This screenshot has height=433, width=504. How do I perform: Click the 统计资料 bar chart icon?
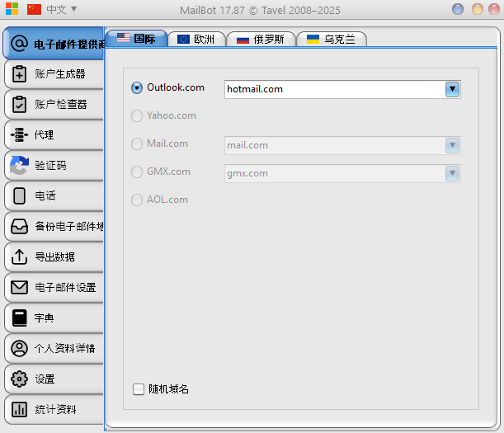coord(19,410)
